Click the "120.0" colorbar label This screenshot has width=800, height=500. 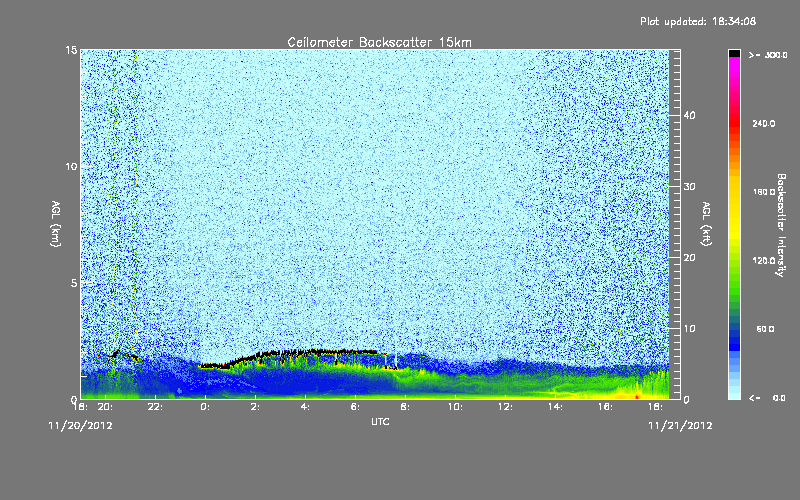[764, 260]
